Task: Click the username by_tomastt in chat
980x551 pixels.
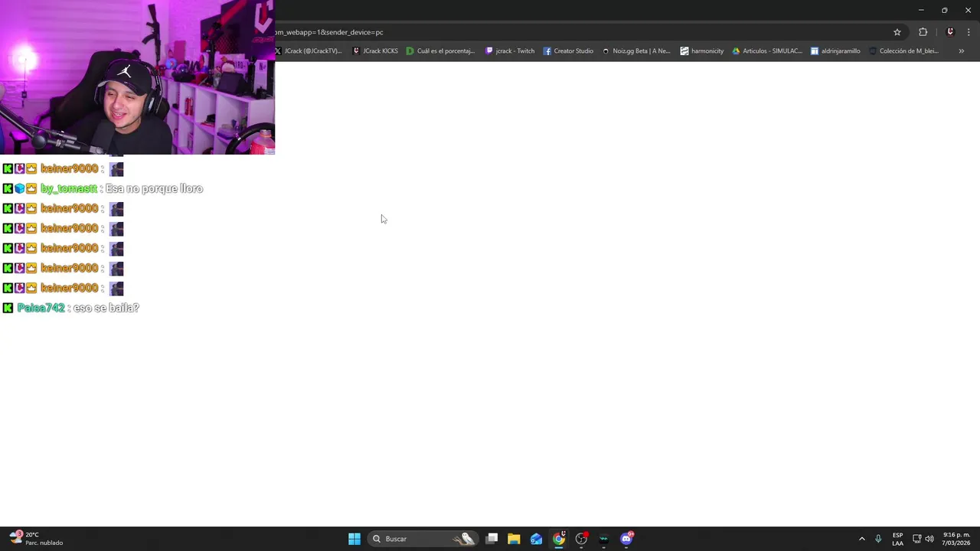Action: [69, 189]
